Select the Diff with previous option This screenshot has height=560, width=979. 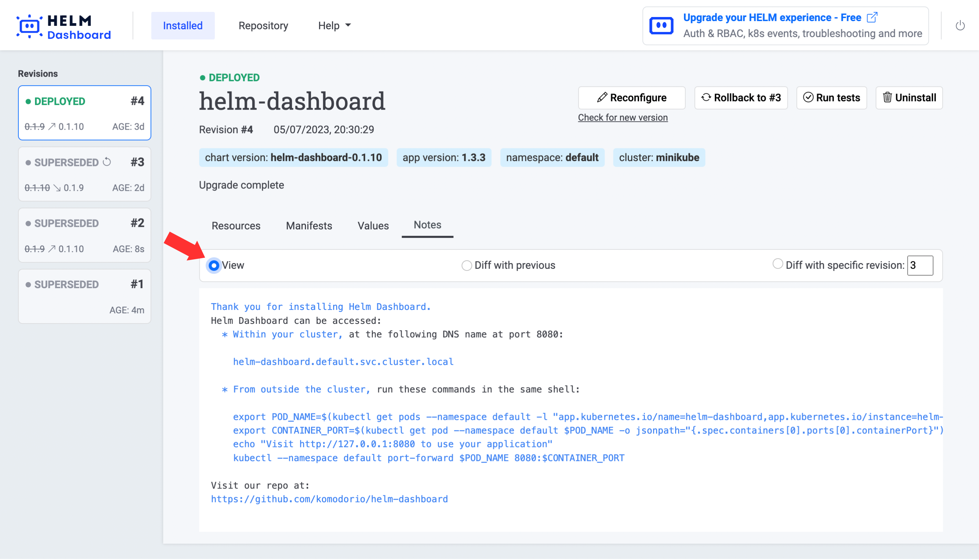[x=467, y=265]
